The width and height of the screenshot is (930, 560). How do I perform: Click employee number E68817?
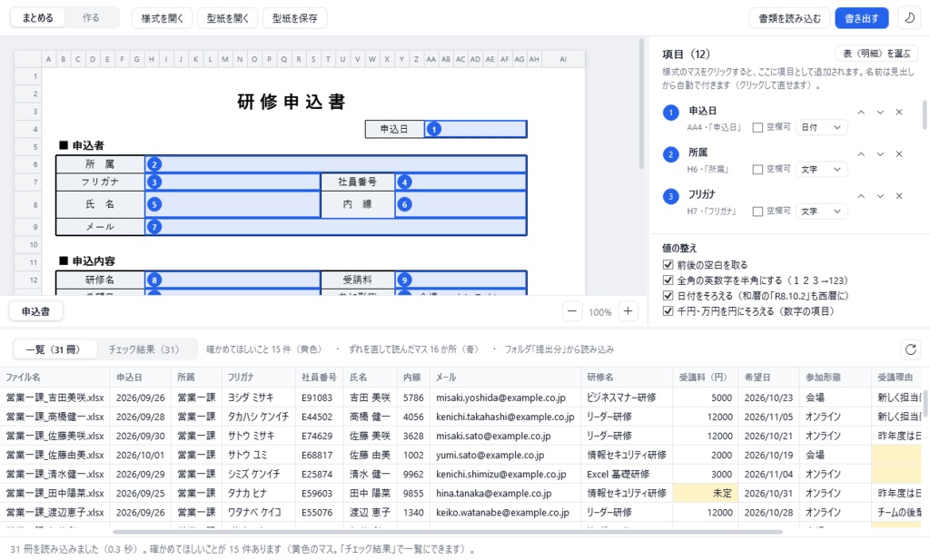[317, 455]
